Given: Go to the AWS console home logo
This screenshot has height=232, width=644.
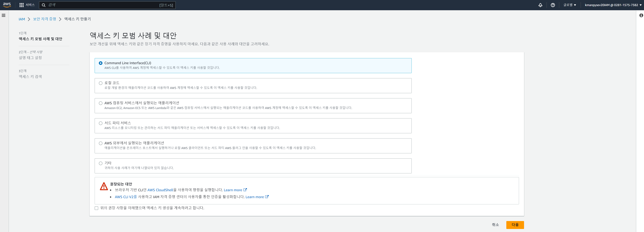Looking at the screenshot, I should tap(7, 5).
